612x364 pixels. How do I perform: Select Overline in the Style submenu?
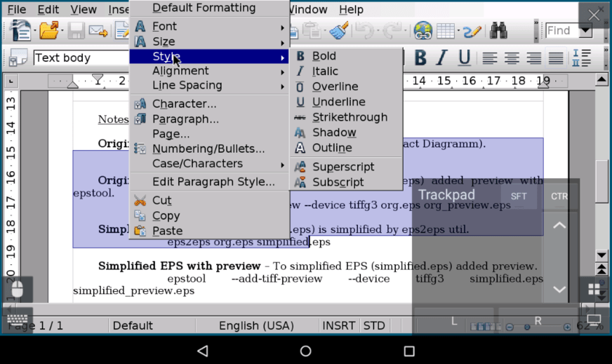346,86
